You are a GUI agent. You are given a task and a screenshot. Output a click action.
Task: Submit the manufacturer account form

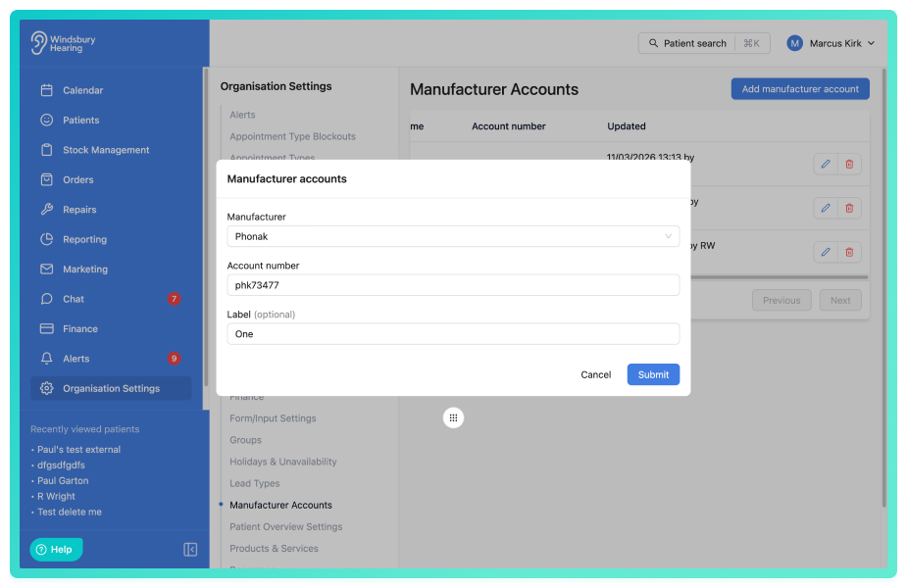tap(653, 374)
